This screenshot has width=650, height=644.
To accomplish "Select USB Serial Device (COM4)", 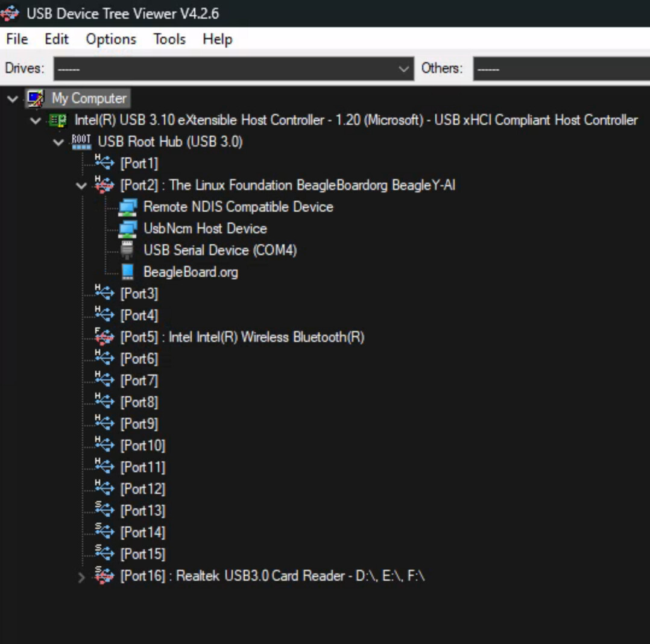I will [x=220, y=250].
